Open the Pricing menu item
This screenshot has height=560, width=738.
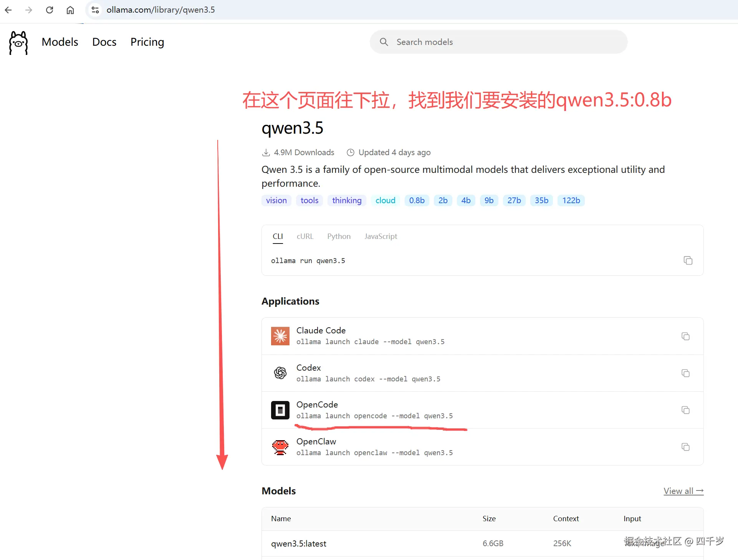pos(147,42)
